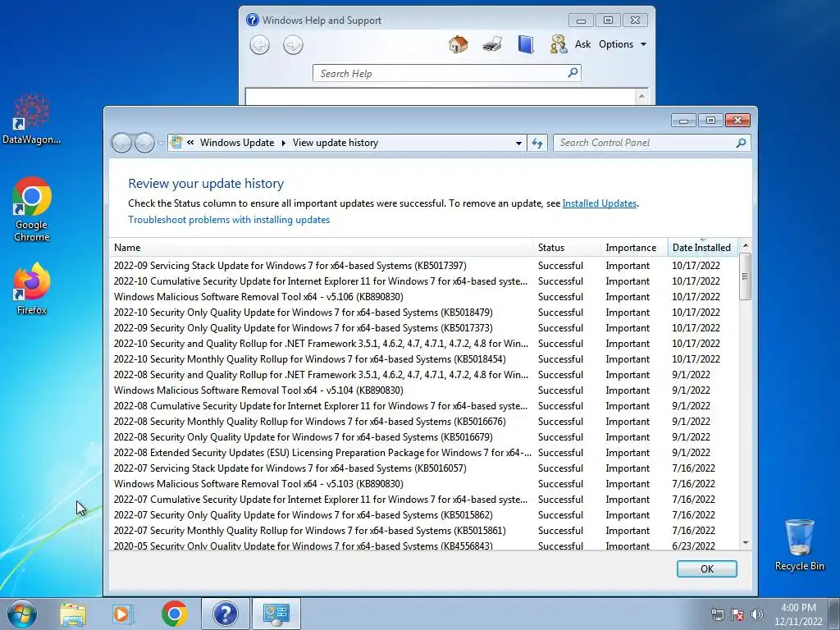Click the Control Panel icon in address bar

[x=176, y=143]
